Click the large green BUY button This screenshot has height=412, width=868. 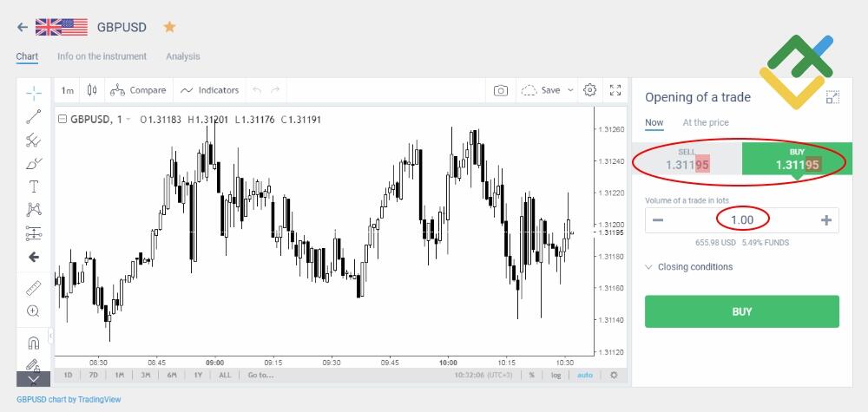coord(742,311)
